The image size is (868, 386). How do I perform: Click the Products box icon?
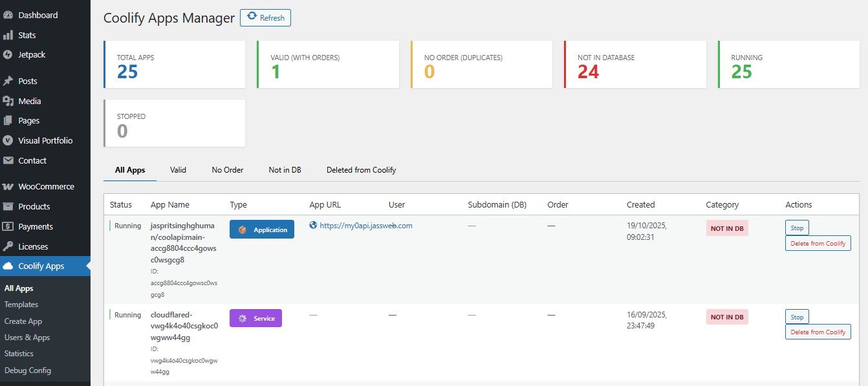[8, 206]
